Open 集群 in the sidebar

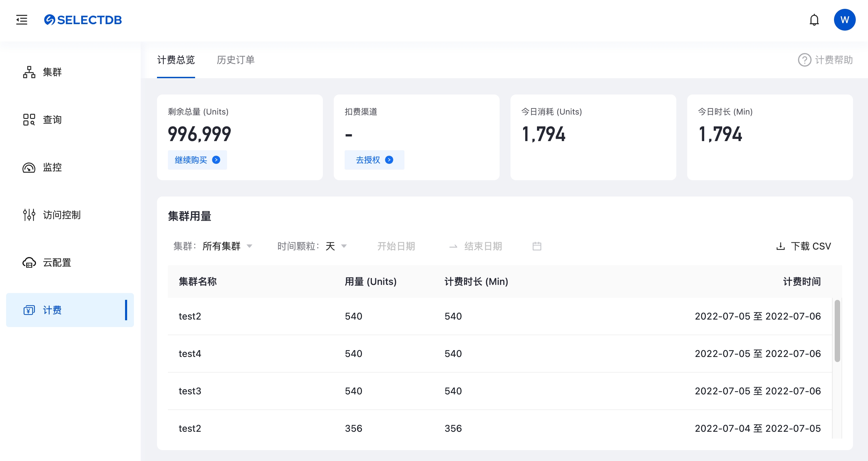click(x=52, y=72)
